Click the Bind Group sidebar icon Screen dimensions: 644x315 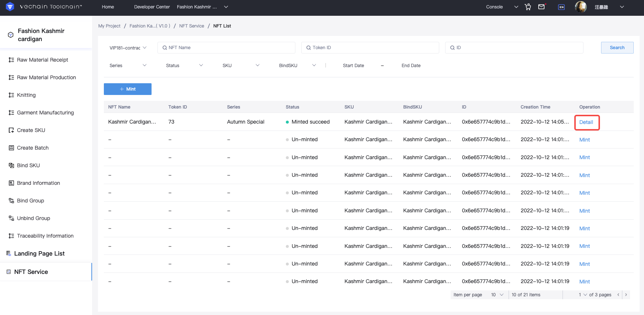click(11, 201)
